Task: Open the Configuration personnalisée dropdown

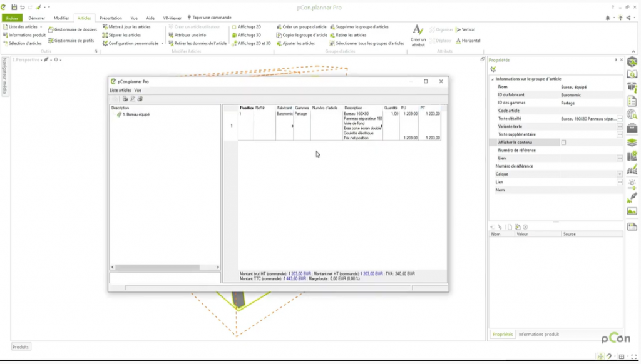Action: (x=162, y=43)
